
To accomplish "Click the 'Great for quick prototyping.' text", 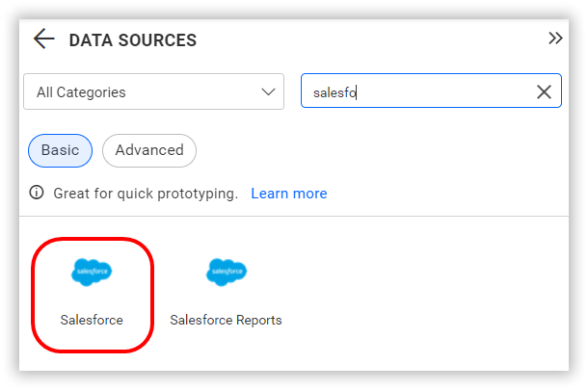I will tap(146, 194).
